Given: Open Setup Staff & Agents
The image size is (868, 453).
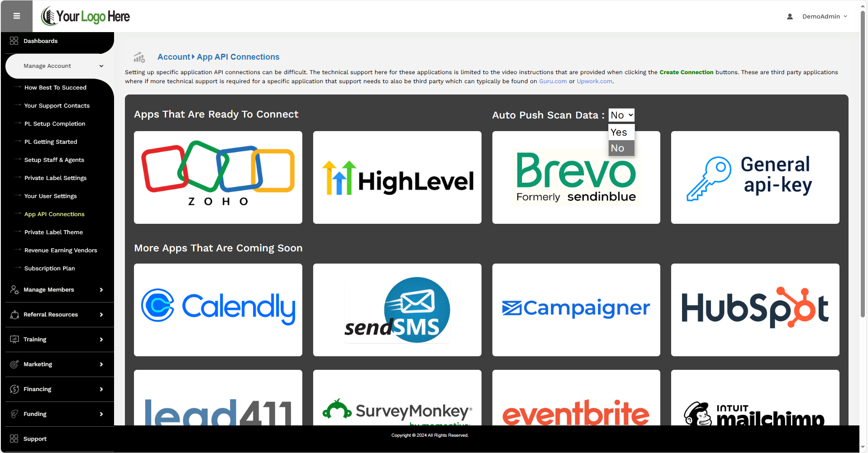Looking at the screenshot, I should (x=54, y=160).
